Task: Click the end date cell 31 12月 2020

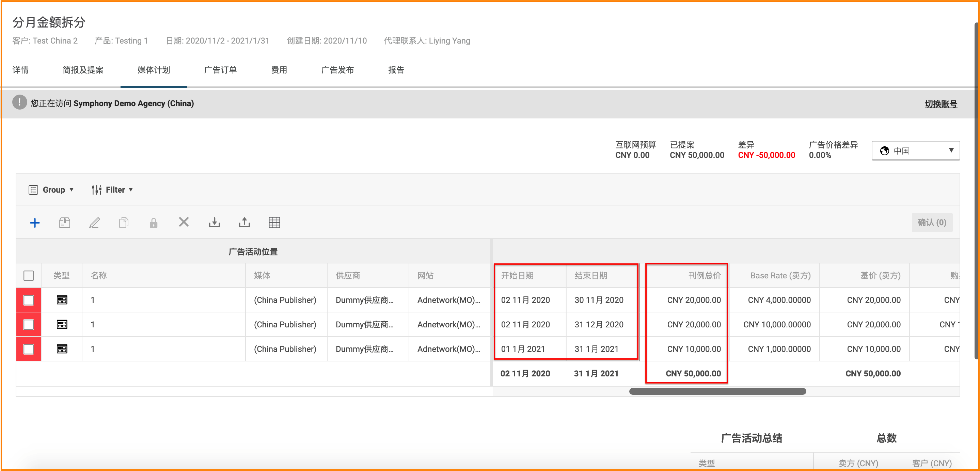Action: pyautogui.click(x=603, y=324)
